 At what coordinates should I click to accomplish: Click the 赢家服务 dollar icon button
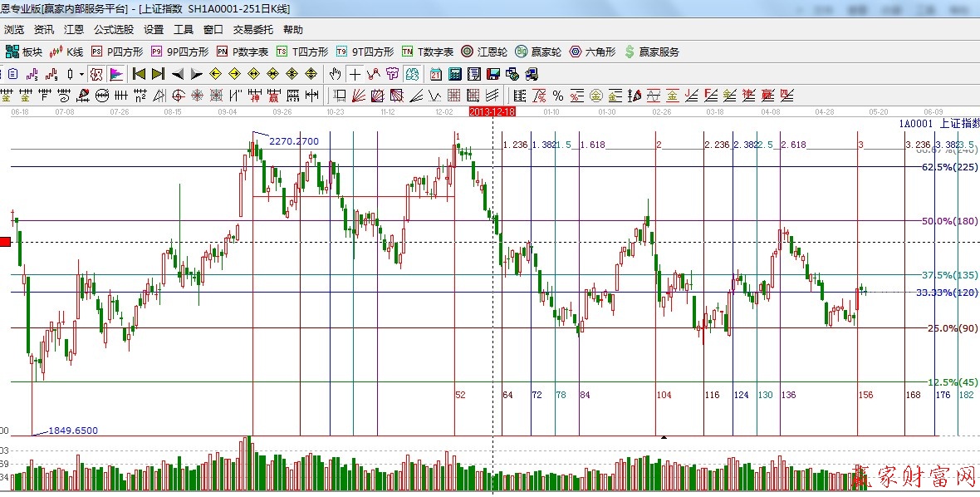tap(651, 52)
